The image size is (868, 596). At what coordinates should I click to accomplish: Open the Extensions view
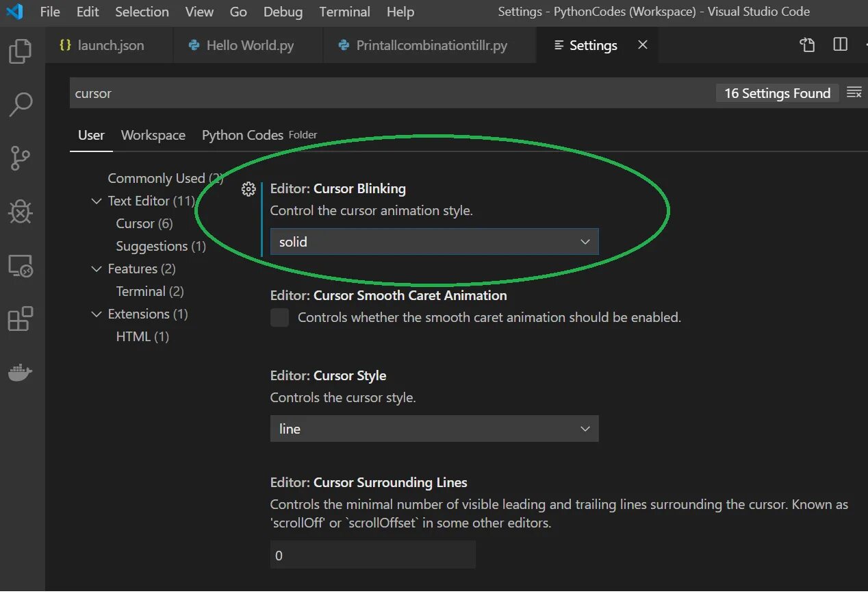(x=21, y=319)
